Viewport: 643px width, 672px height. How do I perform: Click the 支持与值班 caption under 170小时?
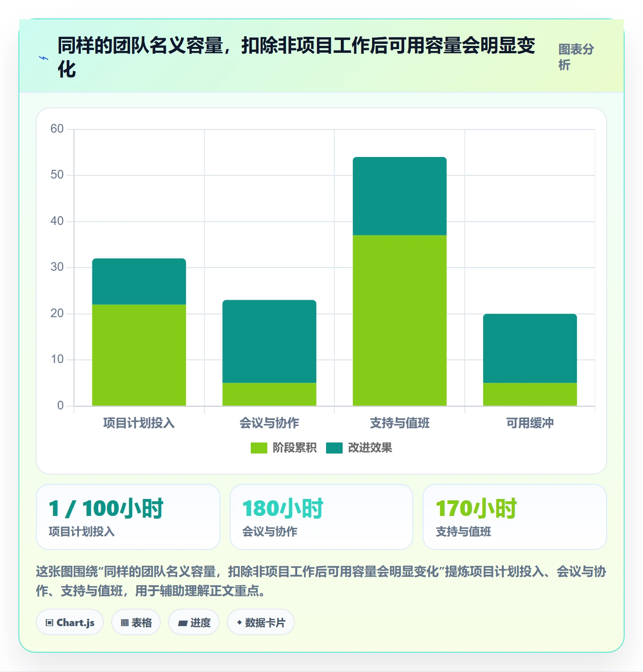point(463,532)
